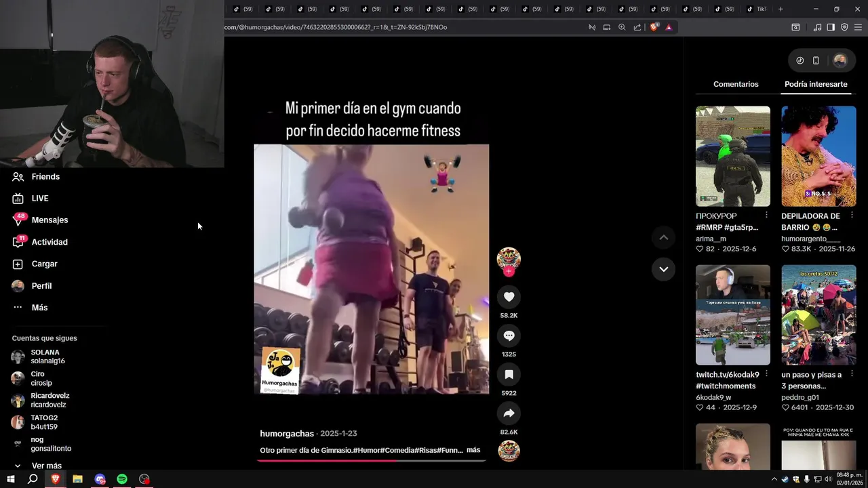Follow the creator via the red plus badge

(x=509, y=271)
